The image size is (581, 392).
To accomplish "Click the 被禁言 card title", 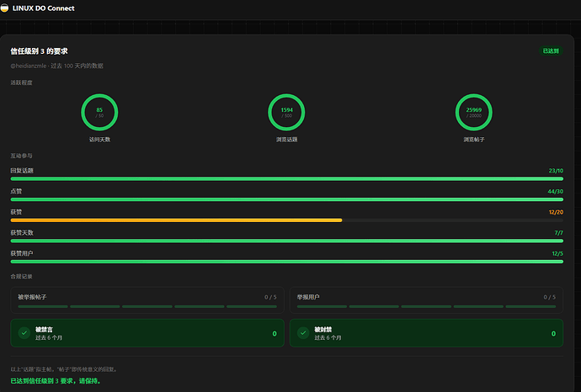I will click(x=44, y=330).
